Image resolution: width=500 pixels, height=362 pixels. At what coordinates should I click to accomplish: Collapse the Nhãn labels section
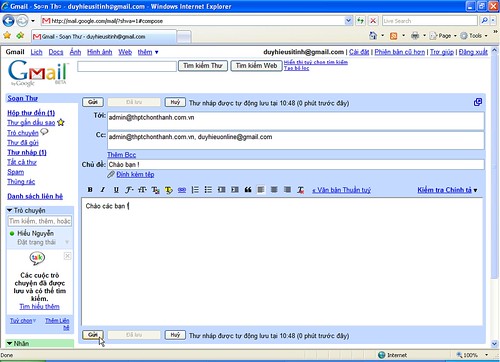9,343
